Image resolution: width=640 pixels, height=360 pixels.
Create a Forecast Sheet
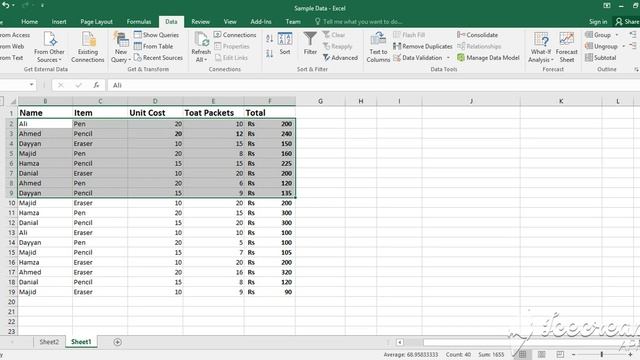[567, 47]
